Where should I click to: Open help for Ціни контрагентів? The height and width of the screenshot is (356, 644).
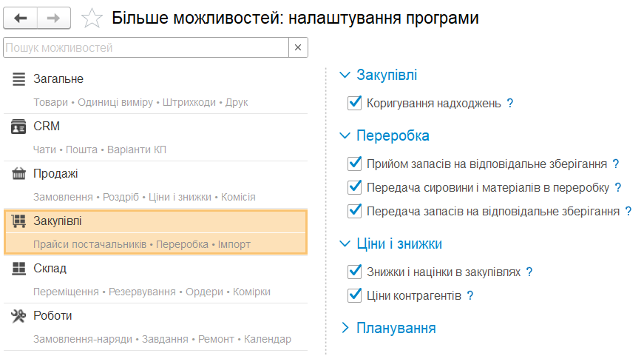click(x=470, y=296)
